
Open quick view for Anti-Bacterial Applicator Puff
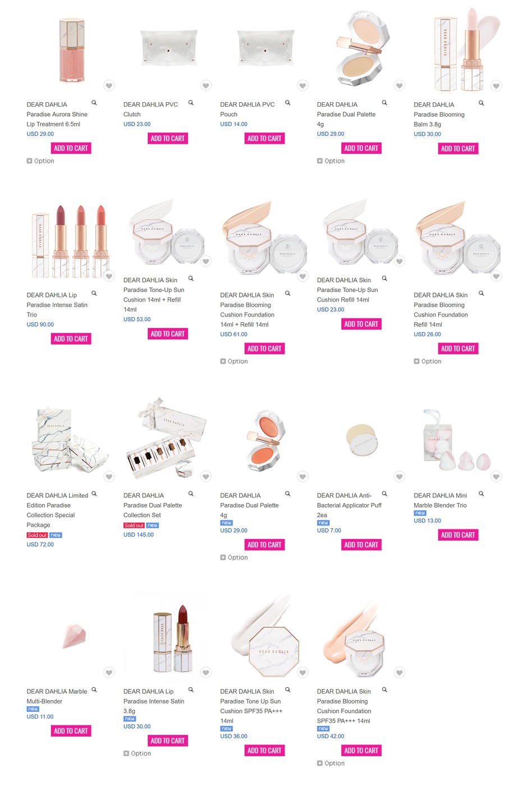click(384, 494)
